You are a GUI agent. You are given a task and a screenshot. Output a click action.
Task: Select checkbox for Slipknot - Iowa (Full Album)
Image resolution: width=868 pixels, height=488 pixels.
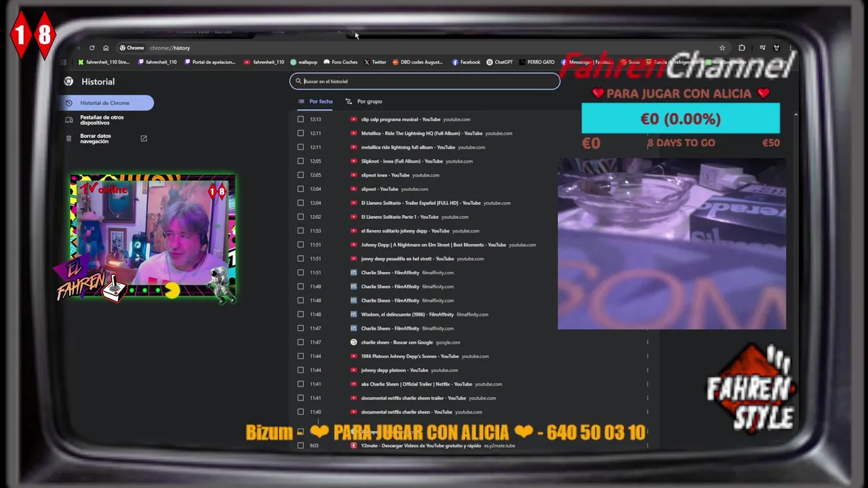[300, 161]
